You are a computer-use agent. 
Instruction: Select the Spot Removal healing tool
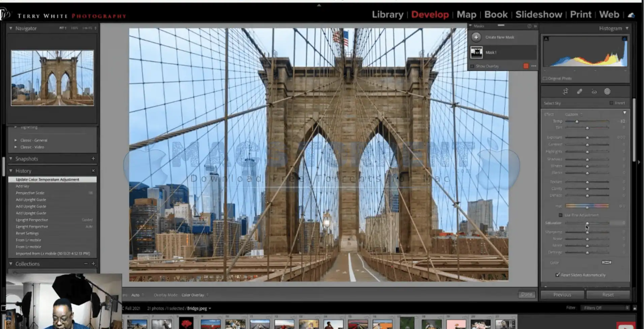click(580, 91)
